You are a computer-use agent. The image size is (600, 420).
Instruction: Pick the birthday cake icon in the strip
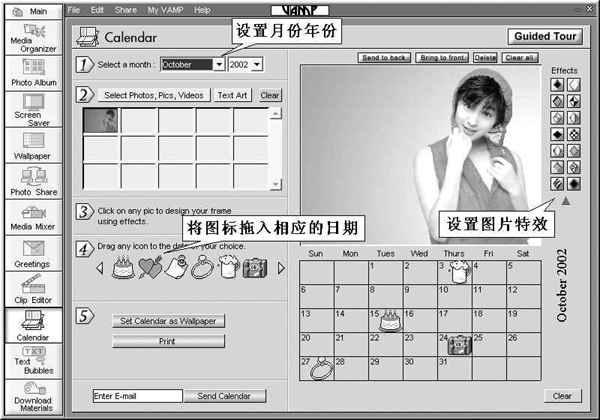point(123,267)
